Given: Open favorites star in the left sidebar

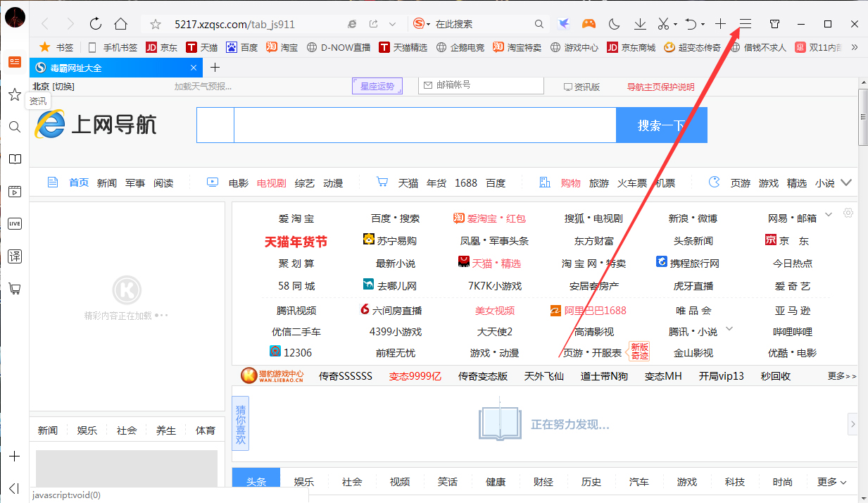Looking at the screenshot, I should pyautogui.click(x=14, y=94).
